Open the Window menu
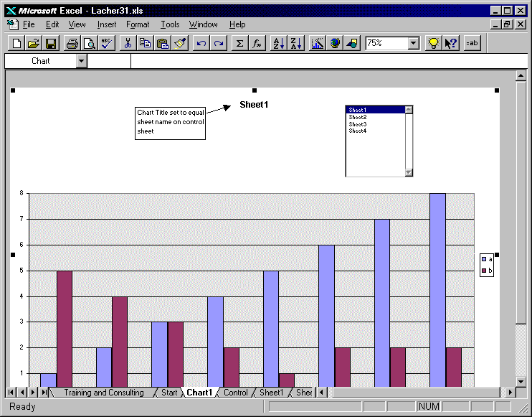532x417 pixels. [x=203, y=24]
